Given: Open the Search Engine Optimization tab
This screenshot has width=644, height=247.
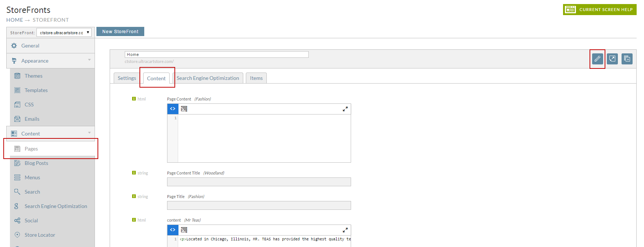Looking at the screenshot, I should coord(208,78).
